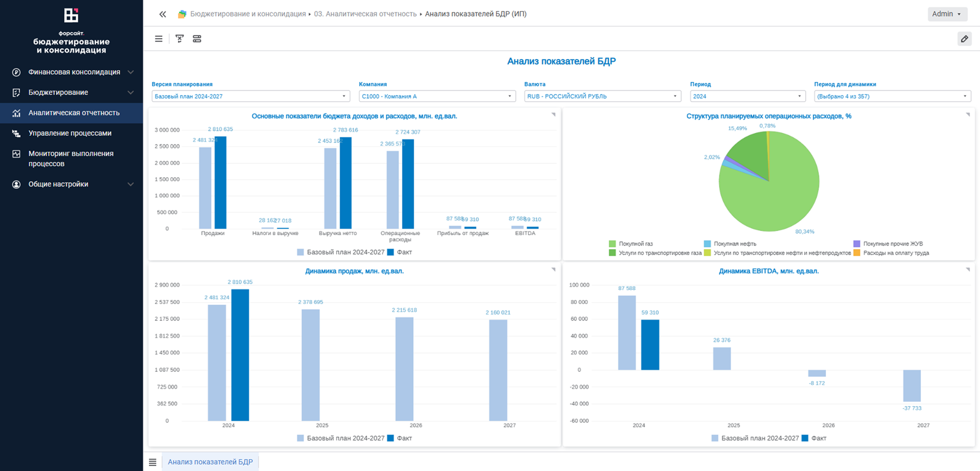
Task: Click the Расходы на оплату труда swatch
Action: pos(857,253)
